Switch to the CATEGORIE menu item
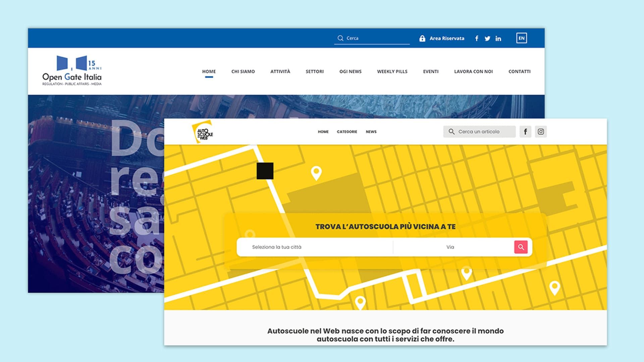 coord(347,132)
